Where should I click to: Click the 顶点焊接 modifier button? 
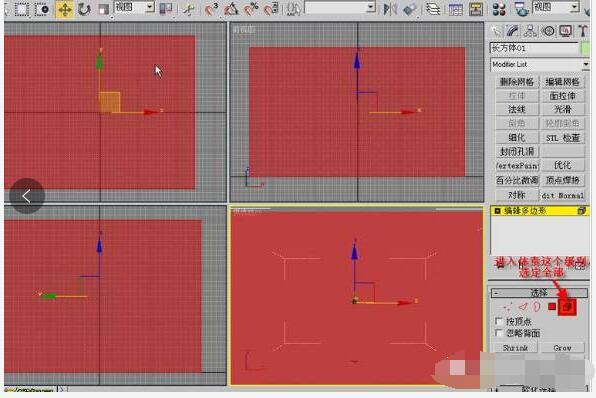pos(562,180)
